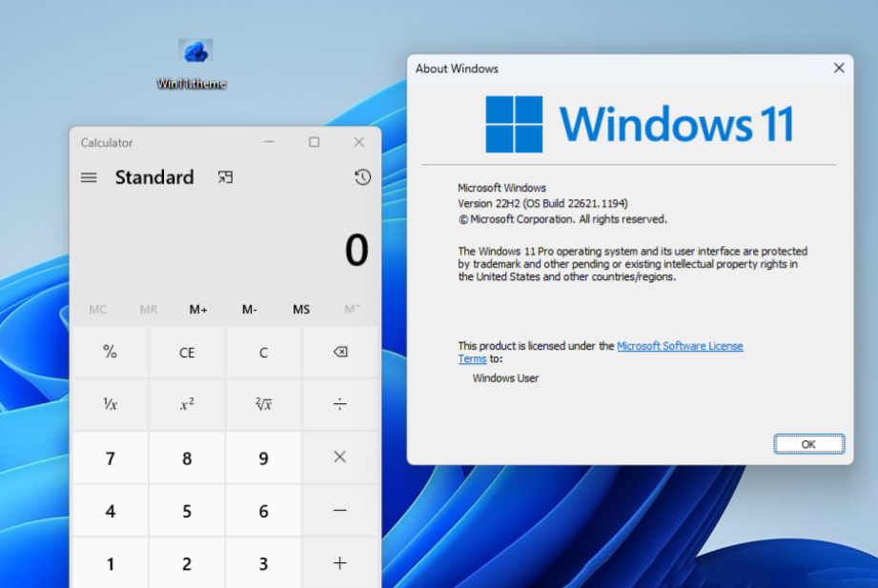Screen dimensions: 878x588
Task: Close the Calculator window
Action: click(359, 142)
